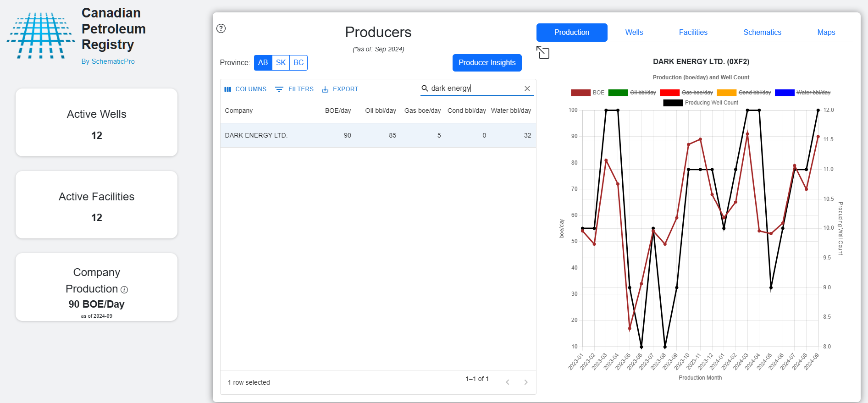Viewport: 868px width, 403px height.
Task: Sort by Gas boe/day column header
Action: 422,110
